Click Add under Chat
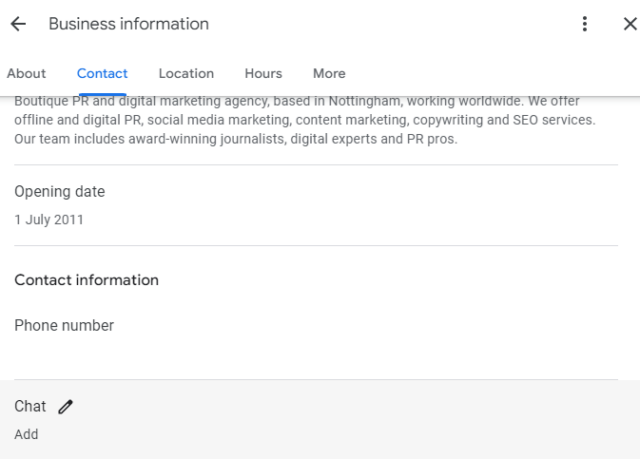Screen dimensions: 640x459 [26, 434]
